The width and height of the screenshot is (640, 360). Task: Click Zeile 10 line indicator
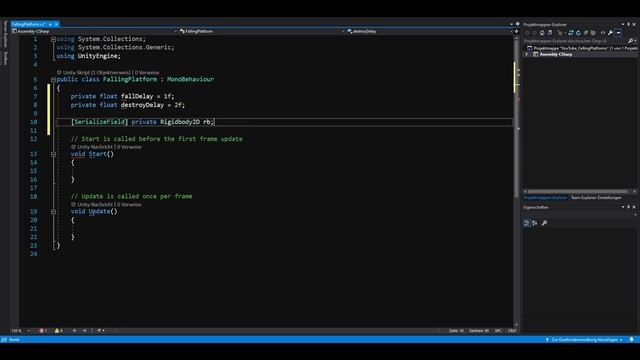(456, 331)
